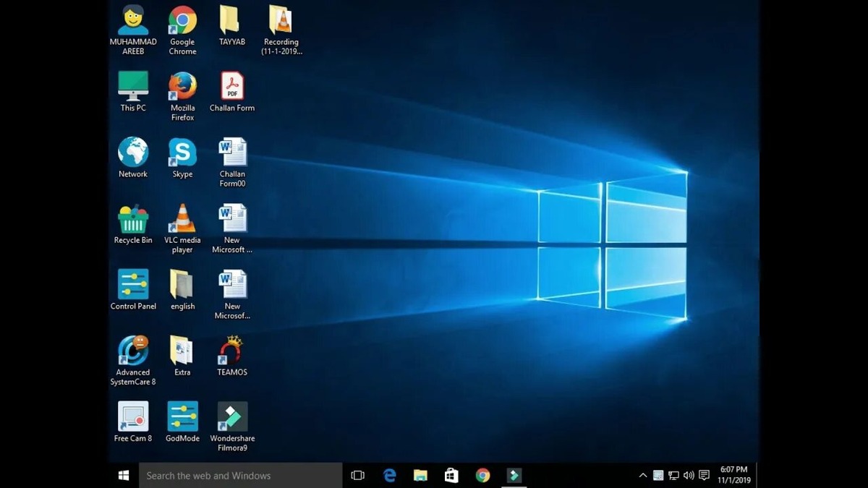Select the Skype desktop shortcut
The width and height of the screenshot is (868, 488).
(182, 158)
